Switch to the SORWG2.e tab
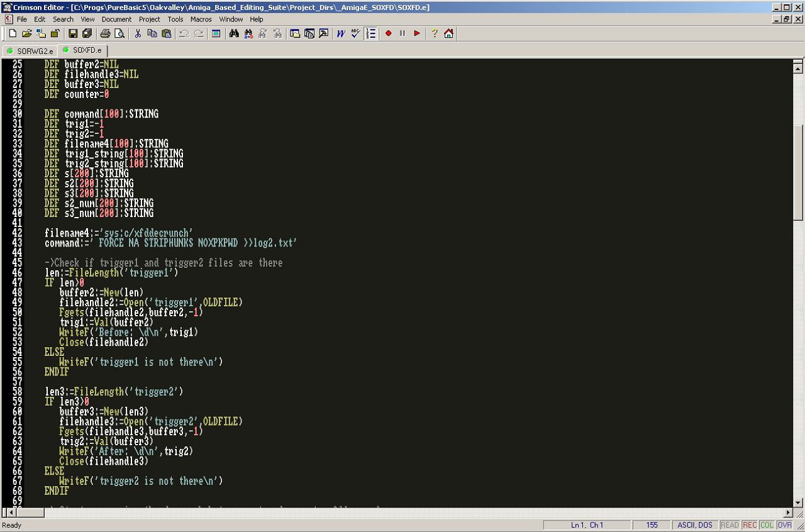The width and height of the screenshot is (805, 532). tap(30, 51)
